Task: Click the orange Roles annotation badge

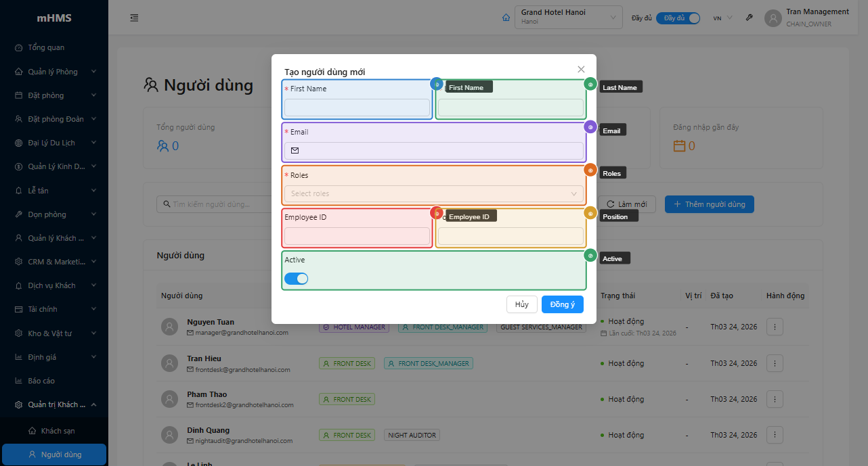Action: (590, 170)
